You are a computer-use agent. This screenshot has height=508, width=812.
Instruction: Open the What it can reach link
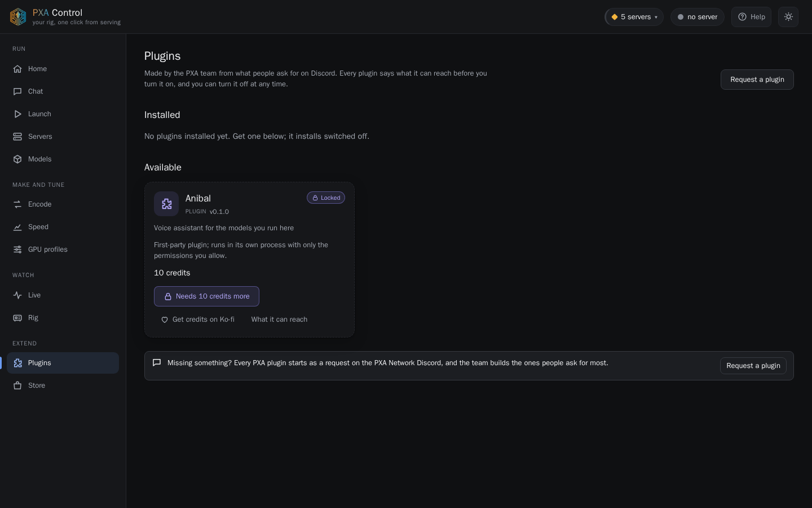pyautogui.click(x=279, y=319)
